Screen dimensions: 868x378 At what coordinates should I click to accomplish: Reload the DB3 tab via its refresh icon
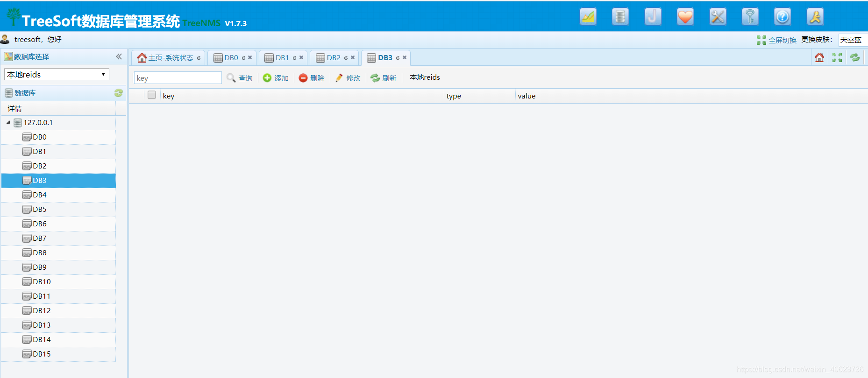point(398,58)
